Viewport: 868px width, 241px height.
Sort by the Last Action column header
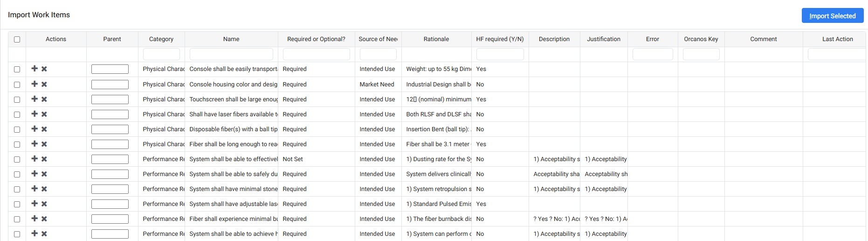click(837, 39)
